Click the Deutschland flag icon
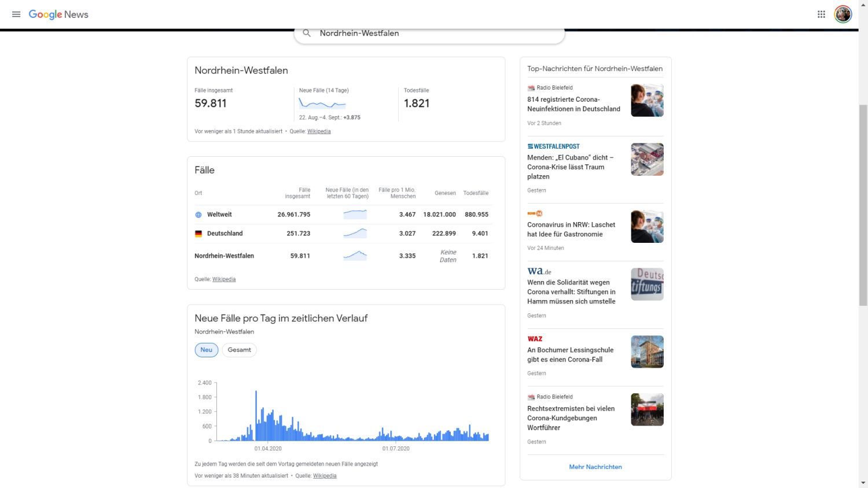 click(198, 234)
